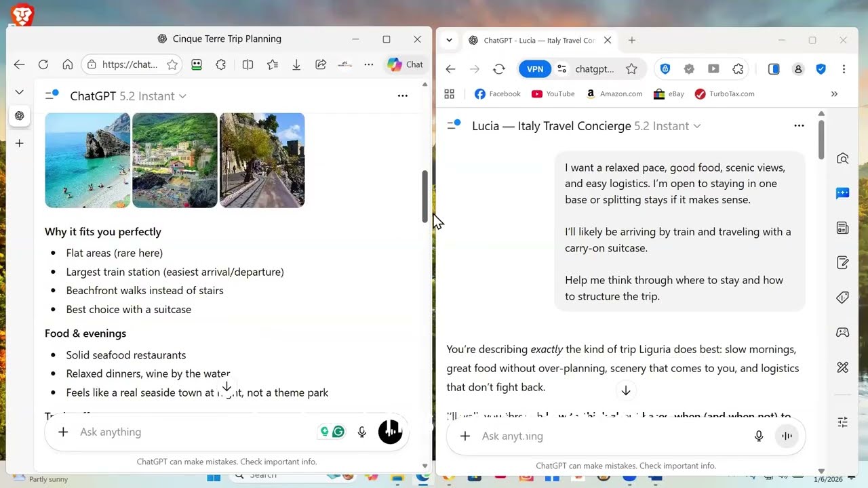Click scroll-to-bottom arrow in Edge chat

[x=226, y=387]
